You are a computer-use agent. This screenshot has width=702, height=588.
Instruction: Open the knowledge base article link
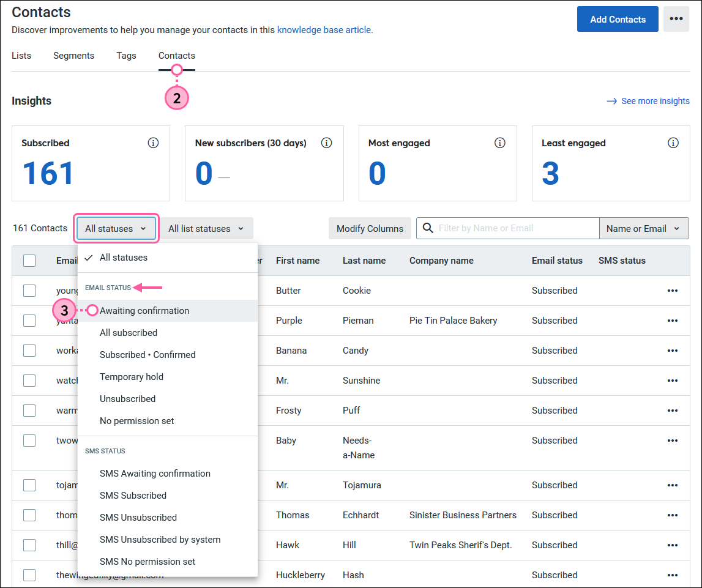324,29
